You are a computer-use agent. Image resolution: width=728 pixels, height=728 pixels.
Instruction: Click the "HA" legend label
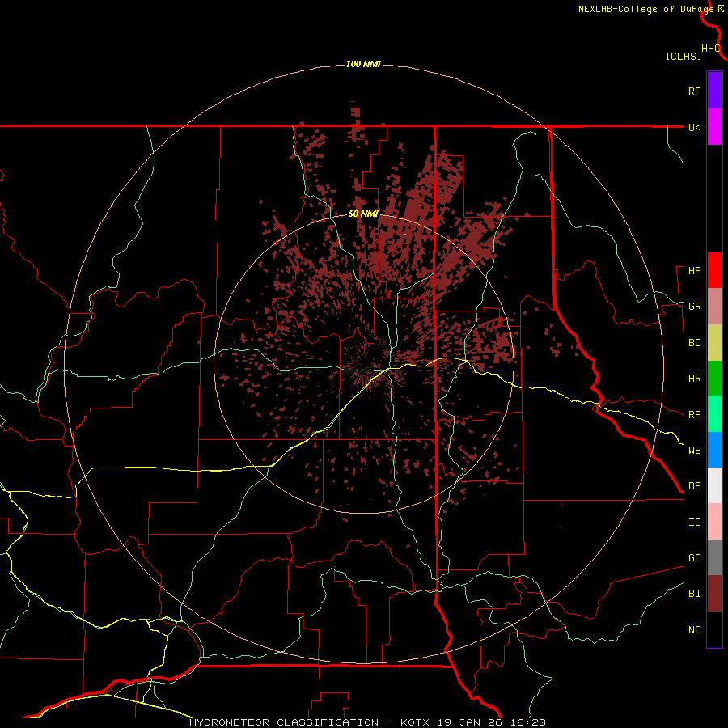point(694,270)
